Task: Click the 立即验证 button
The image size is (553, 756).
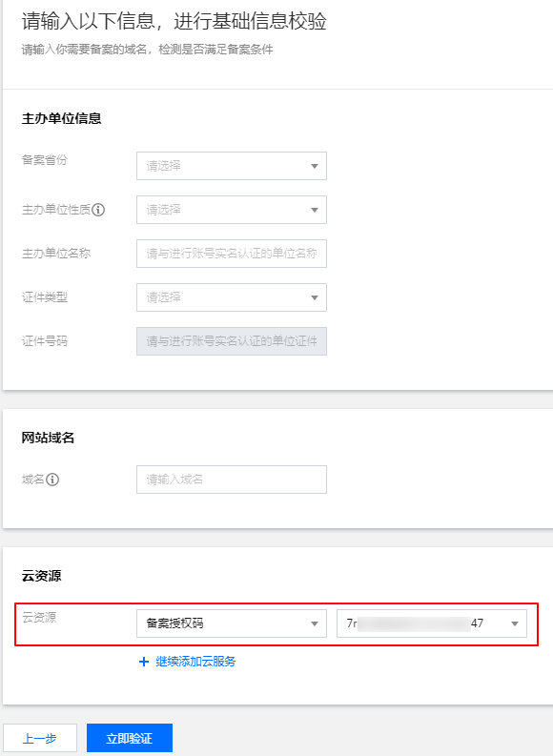Action: pos(130,738)
